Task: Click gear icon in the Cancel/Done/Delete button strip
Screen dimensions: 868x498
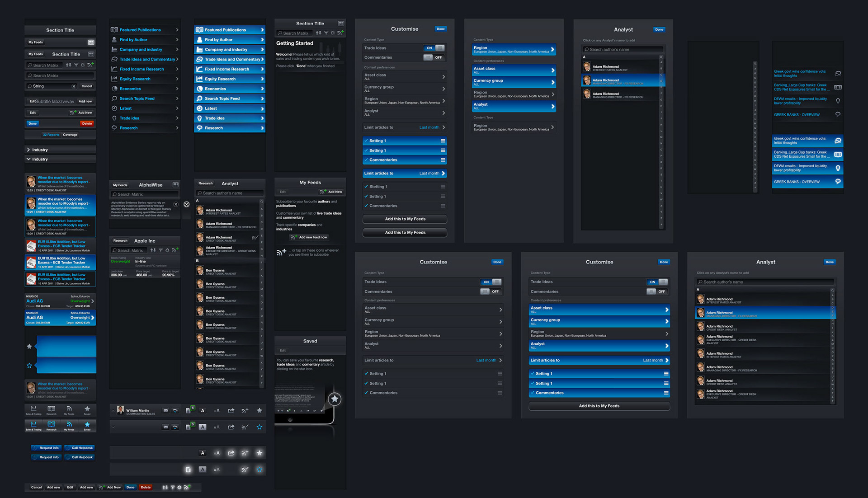Action: click(x=179, y=487)
